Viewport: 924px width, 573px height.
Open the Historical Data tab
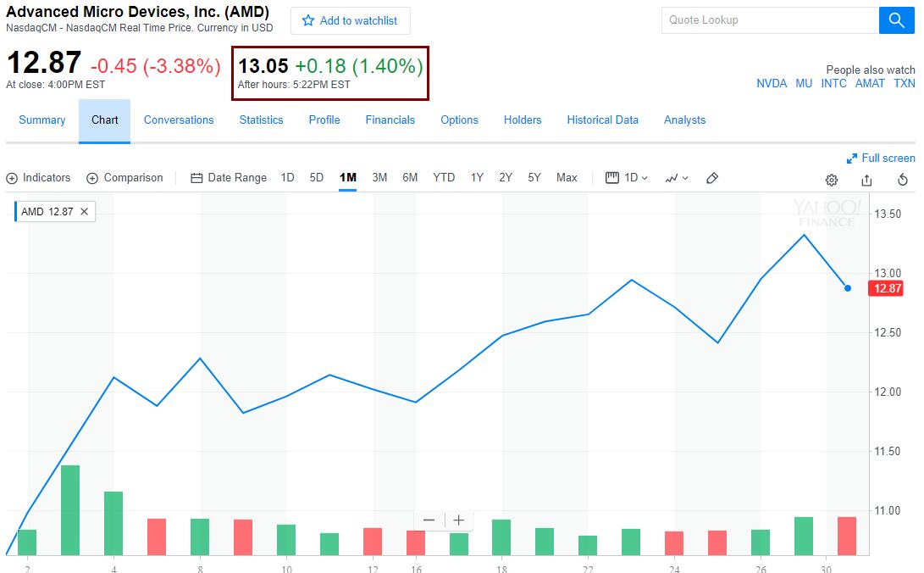click(602, 120)
